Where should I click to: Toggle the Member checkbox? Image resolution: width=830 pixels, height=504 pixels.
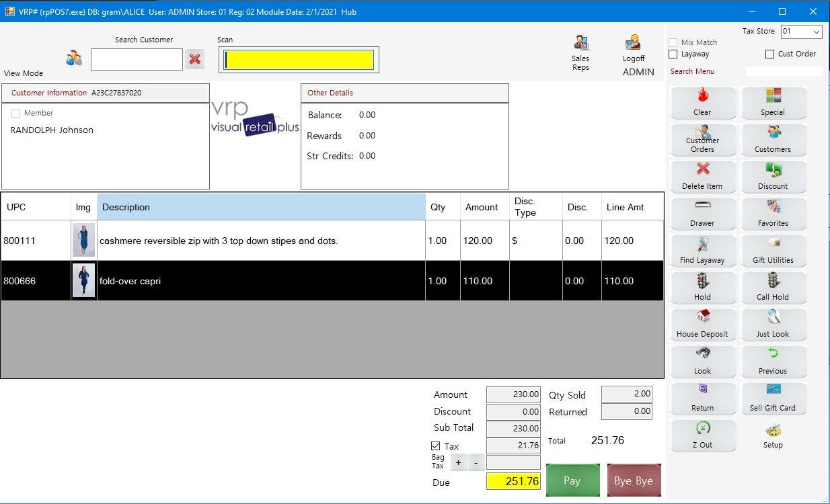pyautogui.click(x=16, y=113)
